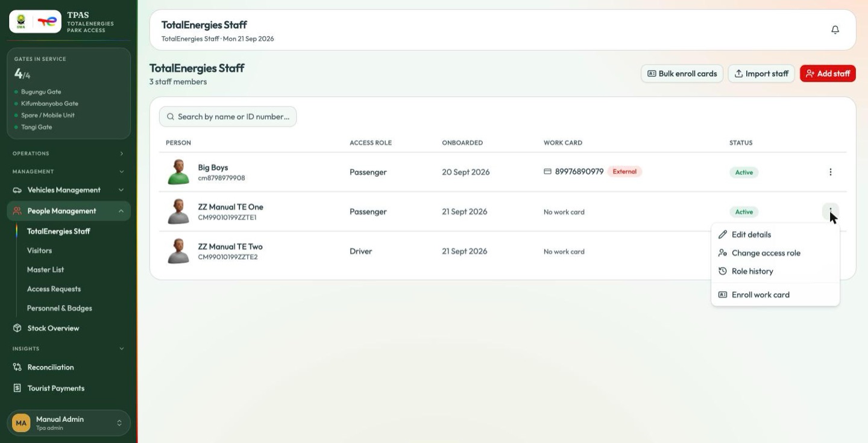Focus the search by name or ID field
The height and width of the screenshot is (443, 868).
point(228,117)
